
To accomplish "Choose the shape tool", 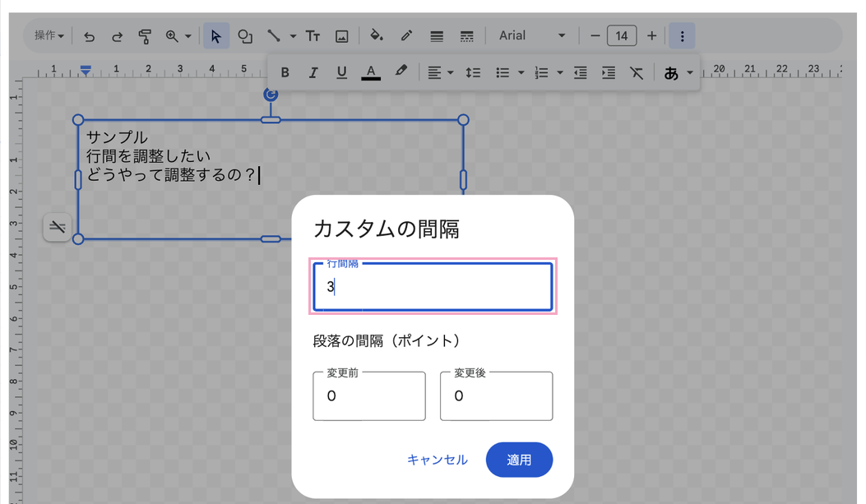I will 244,36.
